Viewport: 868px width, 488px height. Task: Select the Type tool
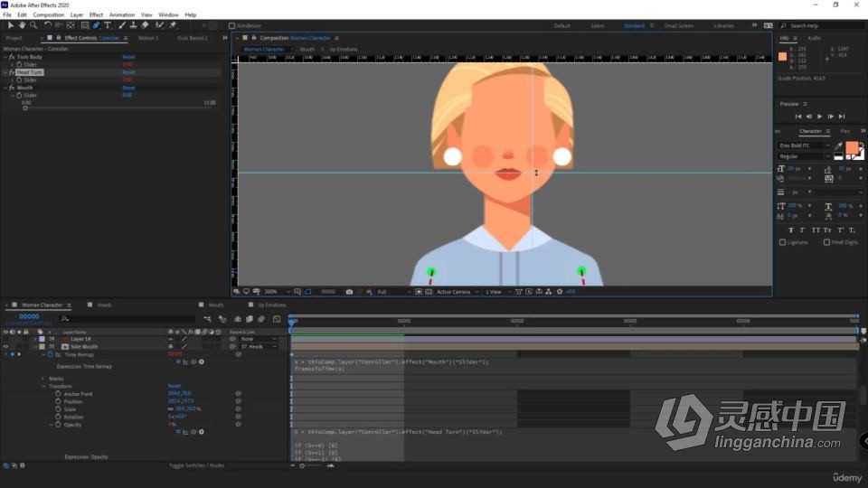point(108,25)
